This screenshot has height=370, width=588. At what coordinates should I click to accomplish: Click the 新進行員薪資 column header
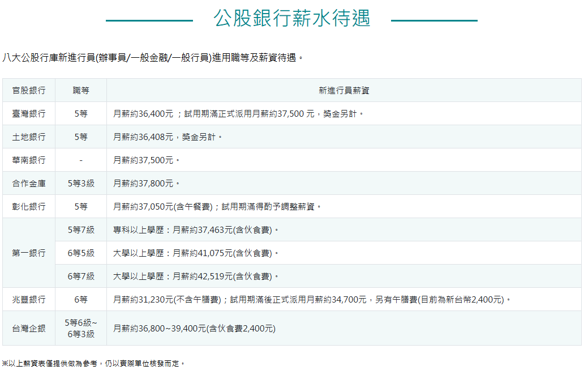pos(344,91)
